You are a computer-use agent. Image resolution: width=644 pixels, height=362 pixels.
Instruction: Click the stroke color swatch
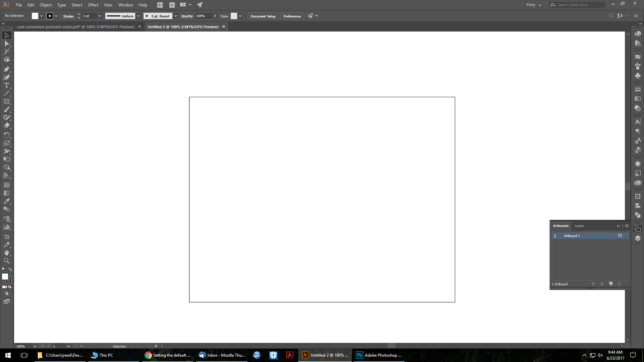tap(50, 16)
